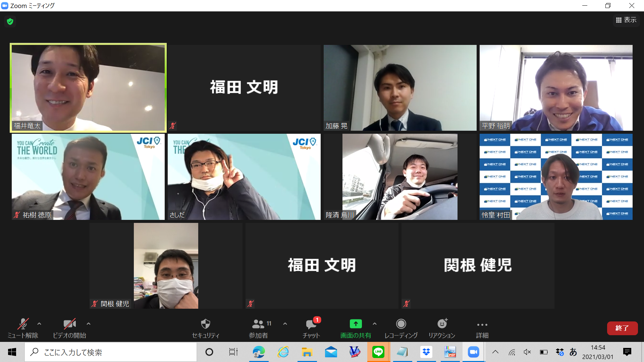Expand participants options arrow beside the 参加者 button

pyautogui.click(x=285, y=324)
